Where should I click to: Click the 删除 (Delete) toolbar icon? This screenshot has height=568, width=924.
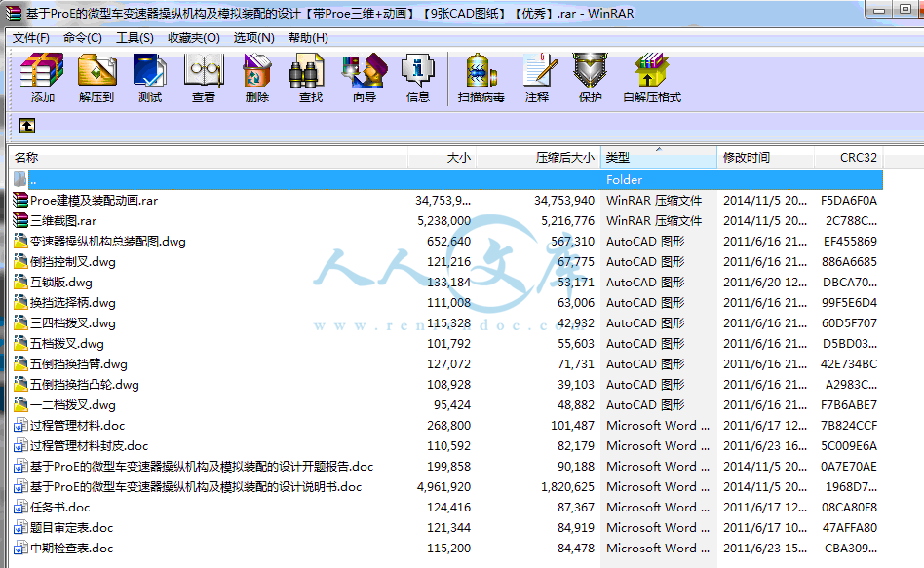tap(257, 70)
